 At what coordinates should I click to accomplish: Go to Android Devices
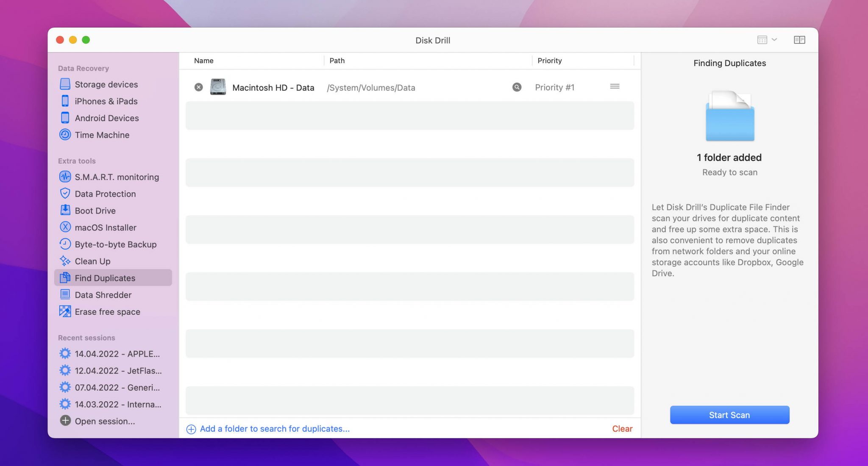click(x=107, y=118)
